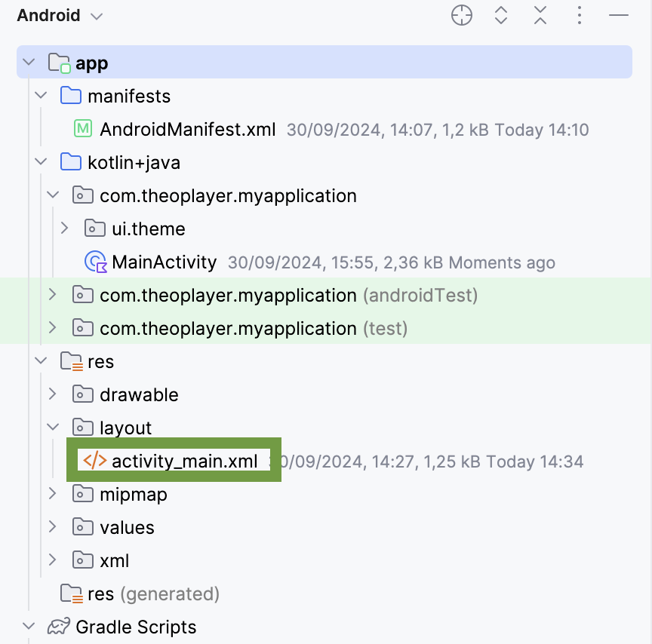Click the AndroidManifest.xml file icon
This screenshot has height=644, width=652.
tap(83, 130)
